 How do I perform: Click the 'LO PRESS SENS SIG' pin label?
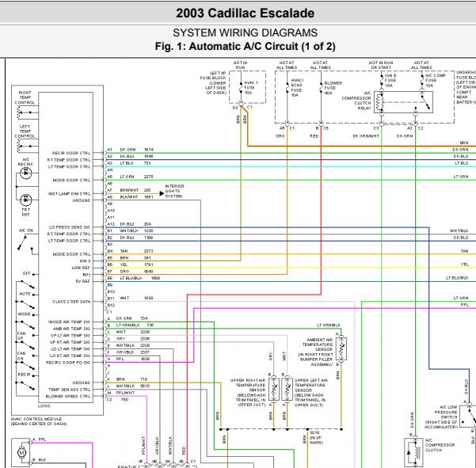point(70,227)
